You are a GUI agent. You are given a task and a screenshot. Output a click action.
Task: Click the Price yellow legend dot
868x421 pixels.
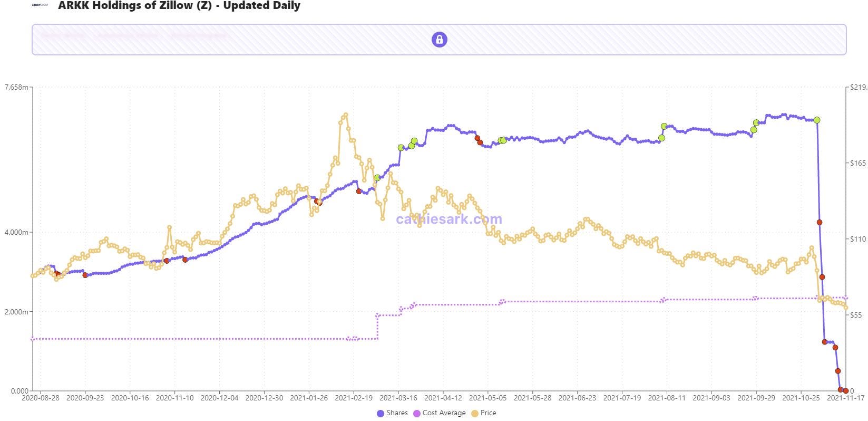coord(475,414)
